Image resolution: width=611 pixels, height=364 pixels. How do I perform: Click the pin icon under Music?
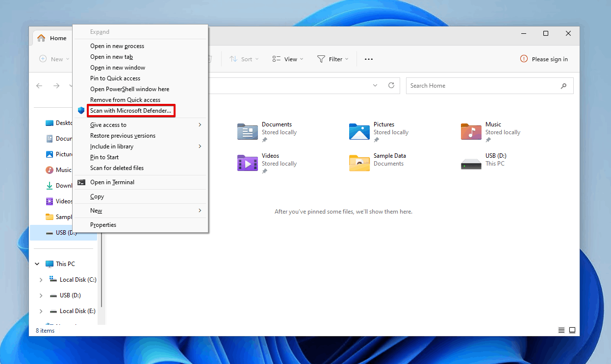click(x=488, y=140)
